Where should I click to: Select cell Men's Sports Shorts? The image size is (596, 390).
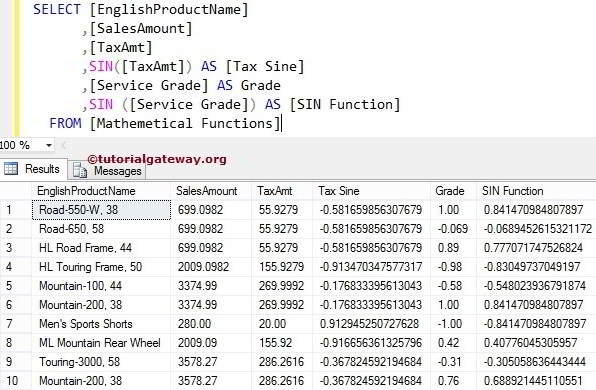coord(86,324)
